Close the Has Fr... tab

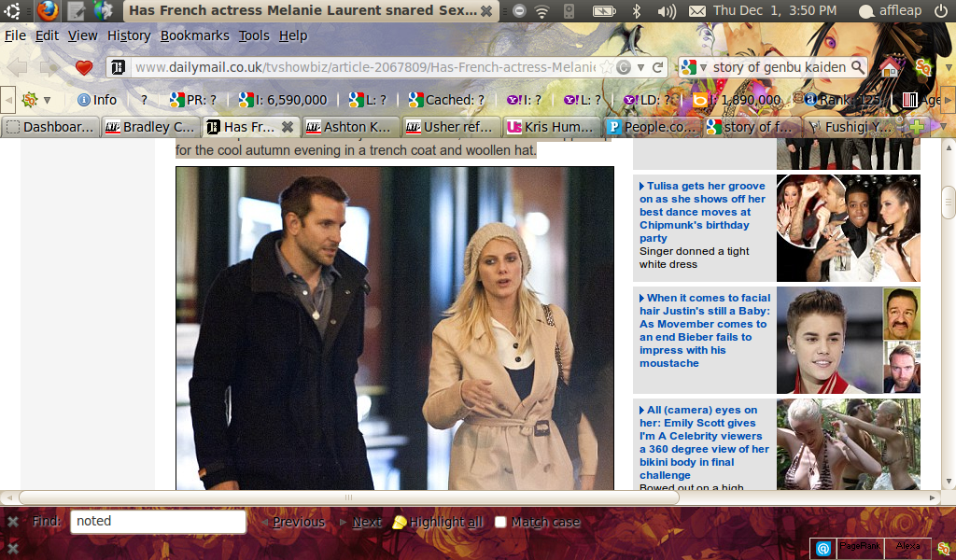point(288,127)
